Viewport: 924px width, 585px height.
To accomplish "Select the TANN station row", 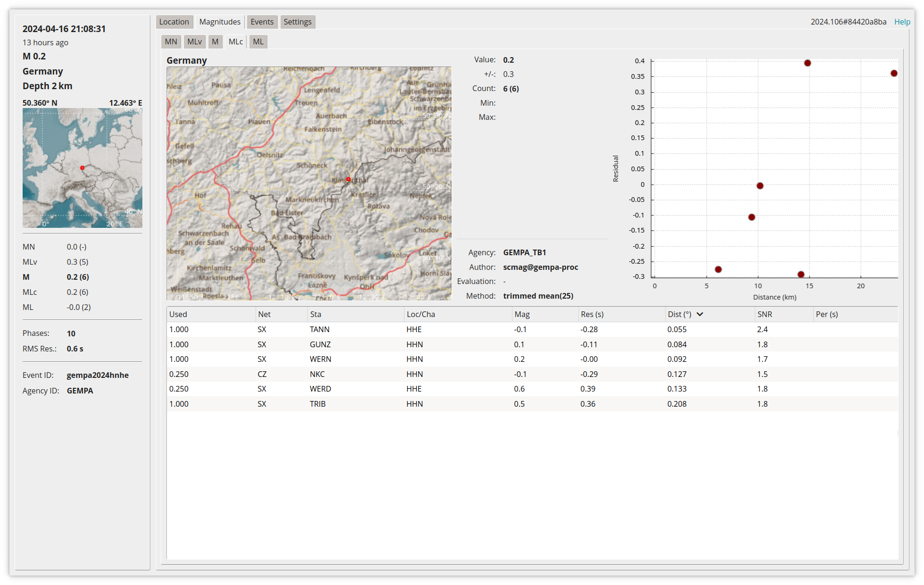I will pyautogui.click(x=319, y=329).
